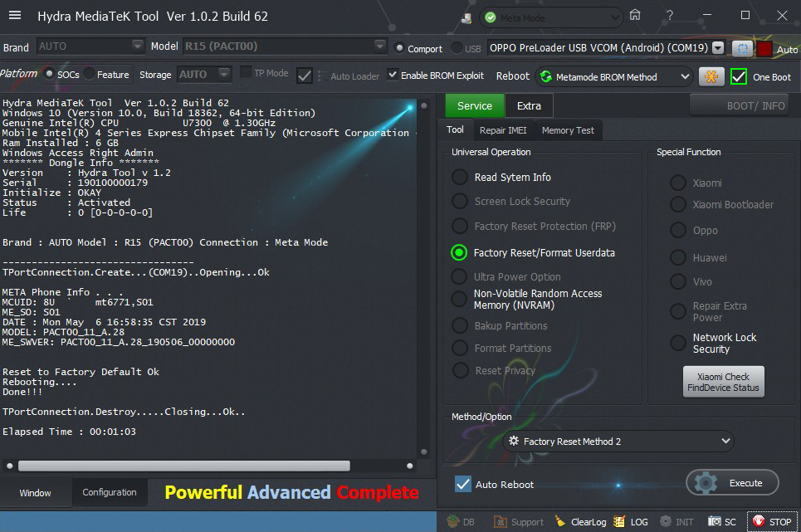Click the log horizontal scrollbar
Screen dimensions: 801x532
(x=184, y=466)
